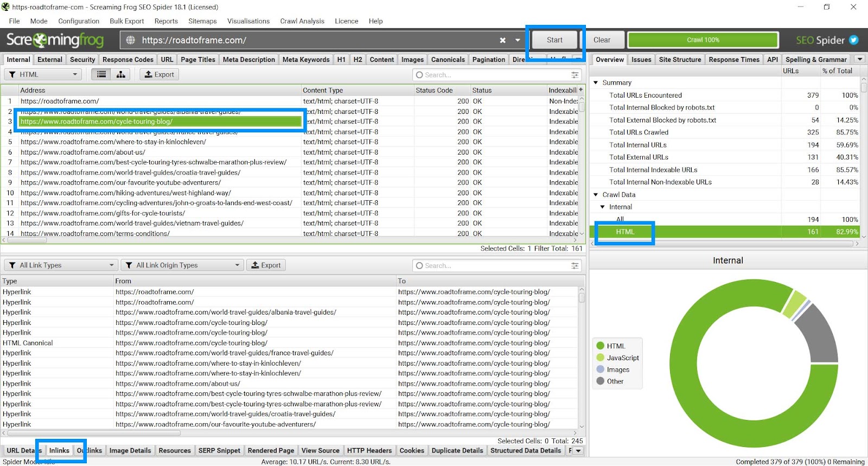This screenshot has height=466, width=868.
Task: Open All Link Types dropdown
Action: 61,265
